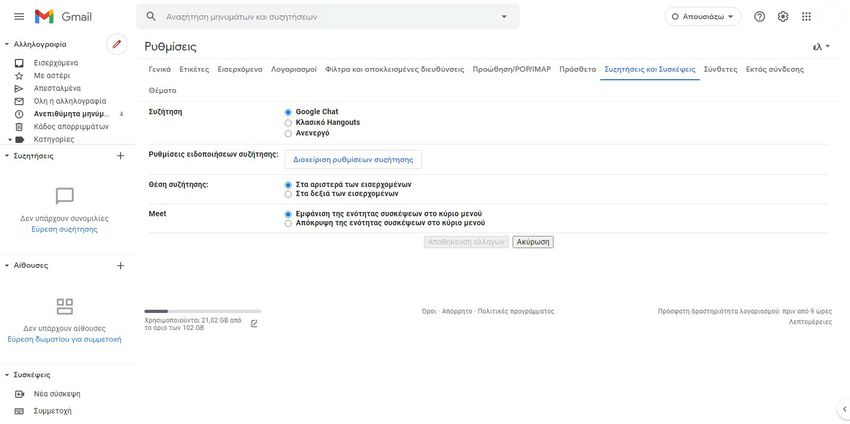Viewport: 850px width, 424px height.
Task: Click the side panel collapse arrow
Action: coord(844,409)
